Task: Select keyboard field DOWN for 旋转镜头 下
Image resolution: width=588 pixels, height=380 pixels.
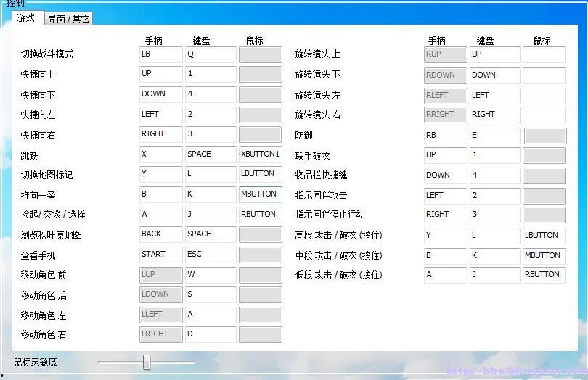Action: tap(495, 75)
